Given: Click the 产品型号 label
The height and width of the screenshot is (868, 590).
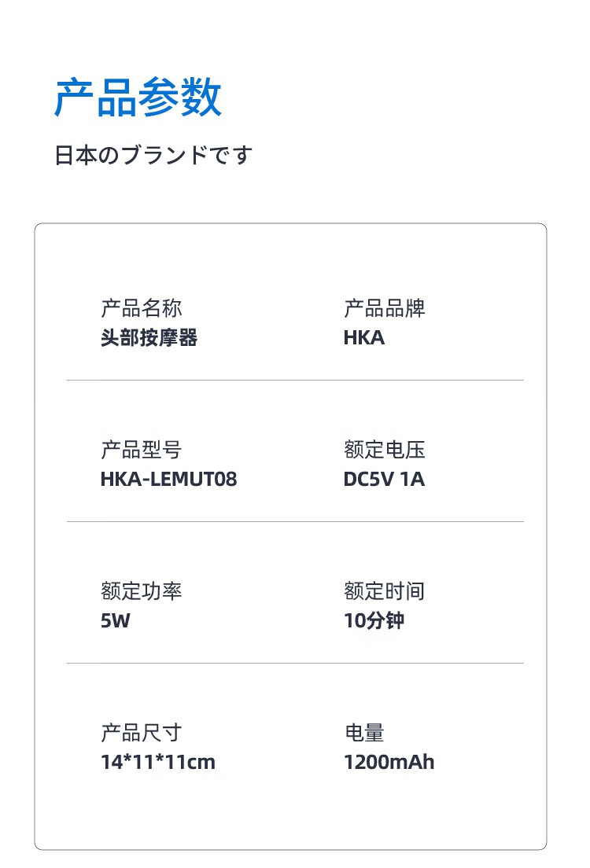Looking at the screenshot, I should (142, 450).
